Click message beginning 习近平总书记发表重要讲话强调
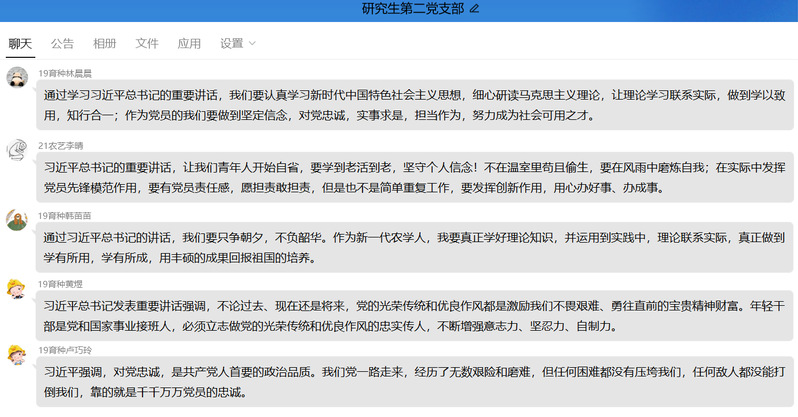 pos(415,316)
